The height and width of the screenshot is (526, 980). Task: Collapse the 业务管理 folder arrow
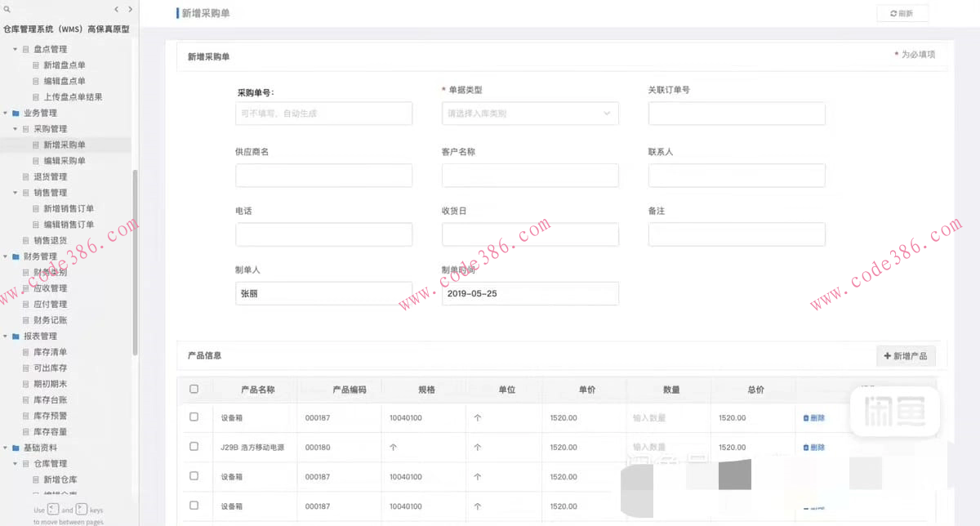(6, 113)
